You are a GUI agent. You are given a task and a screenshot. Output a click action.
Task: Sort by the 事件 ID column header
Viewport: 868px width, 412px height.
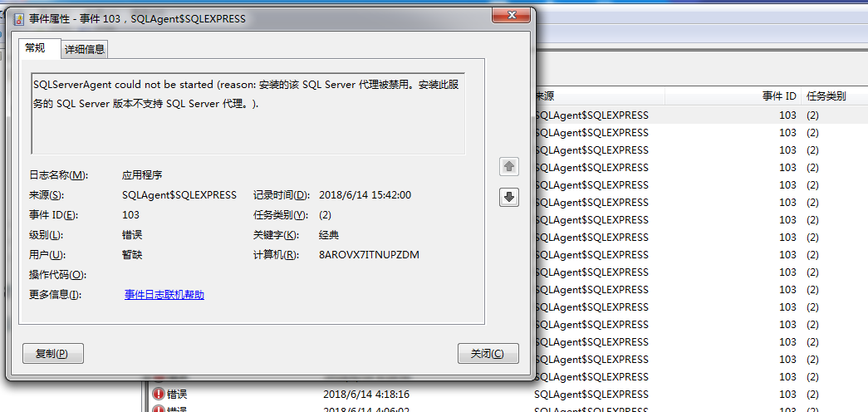point(732,96)
